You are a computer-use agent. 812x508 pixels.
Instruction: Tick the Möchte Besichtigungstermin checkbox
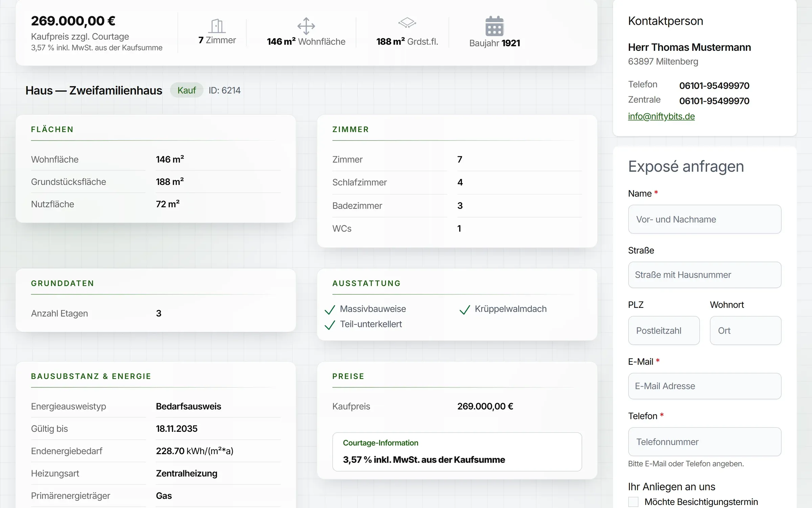coord(633,502)
